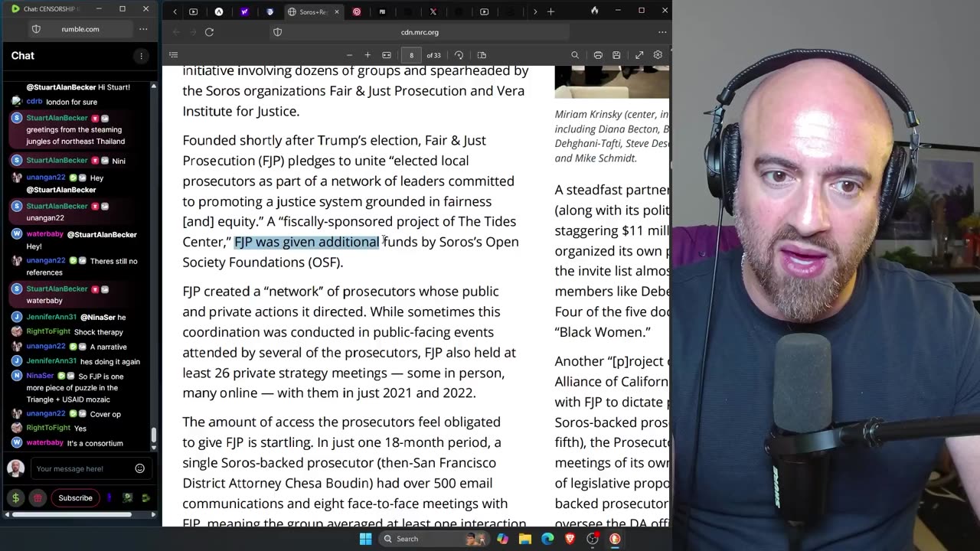Open DuckDuckGo browser from the taskbar
This screenshot has height=551, width=980.
[x=615, y=539]
